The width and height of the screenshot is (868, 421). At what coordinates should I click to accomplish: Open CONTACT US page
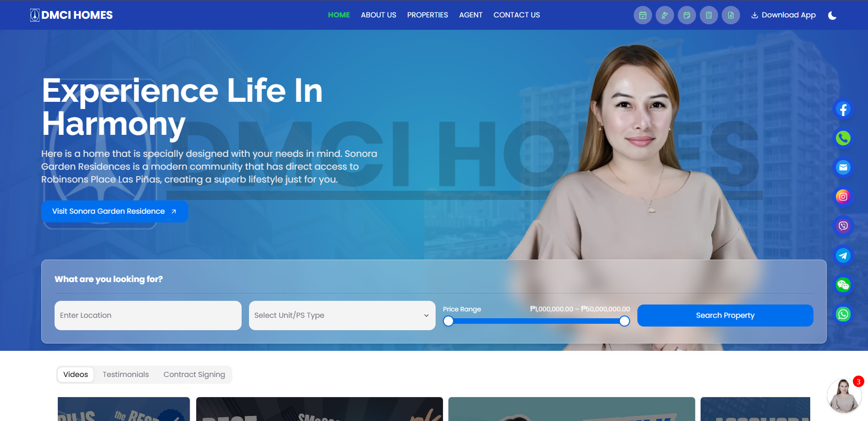coord(517,15)
